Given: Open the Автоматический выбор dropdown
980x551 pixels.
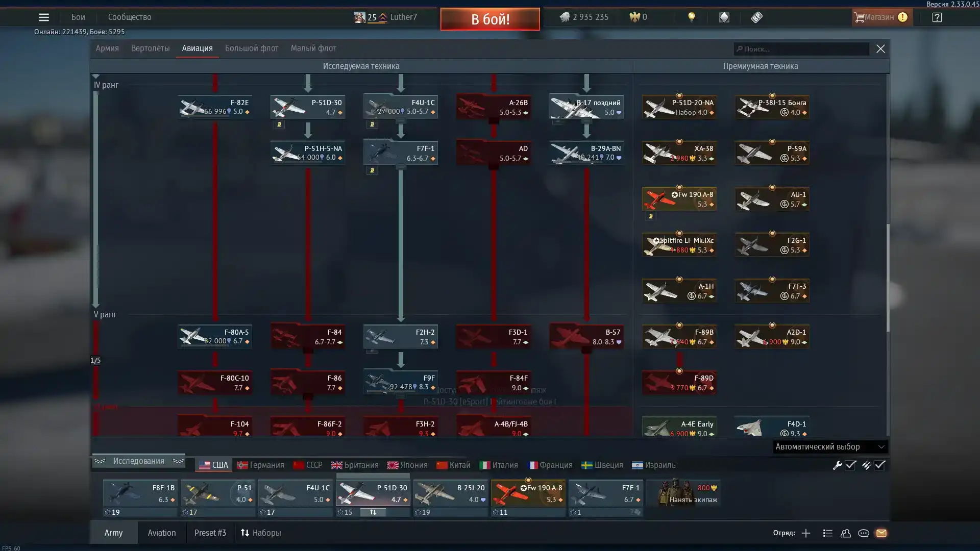Looking at the screenshot, I should coord(830,447).
